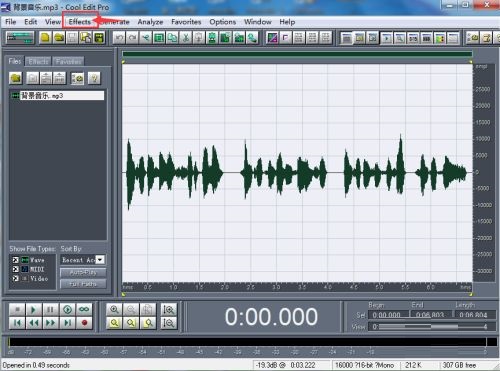Switch view with the multitrack toggle toolbar button
Image resolution: width=500 pixels, height=371 pixels.
click(x=20, y=38)
